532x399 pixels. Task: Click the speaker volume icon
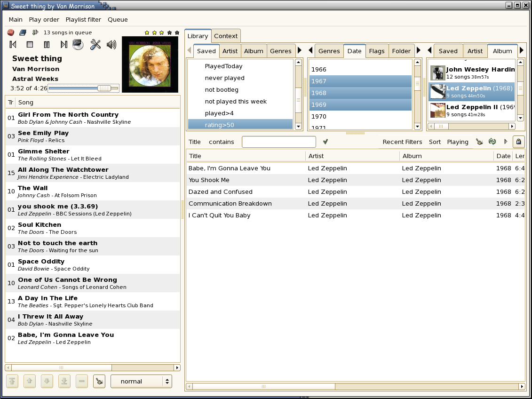[x=111, y=45]
